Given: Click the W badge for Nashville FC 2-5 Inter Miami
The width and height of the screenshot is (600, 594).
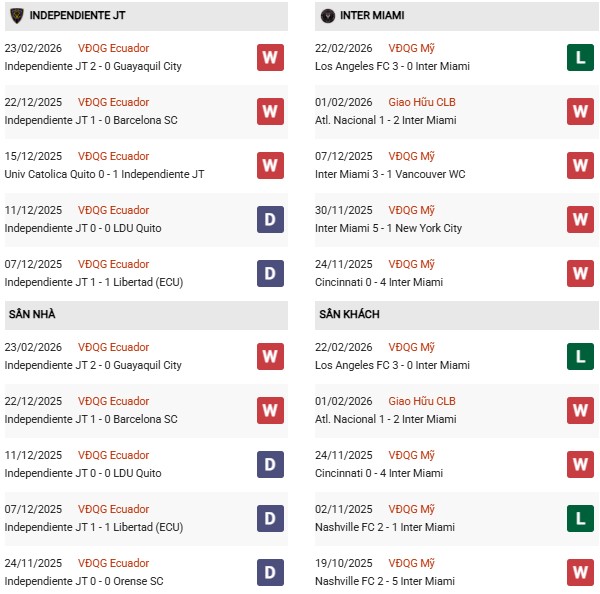Looking at the screenshot, I should click(580, 572).
